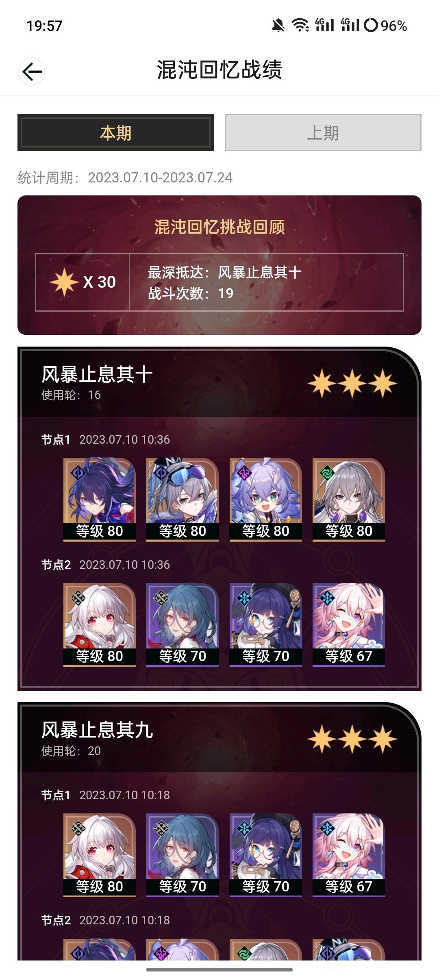Switch to the 上期 tab

(323, 132)
